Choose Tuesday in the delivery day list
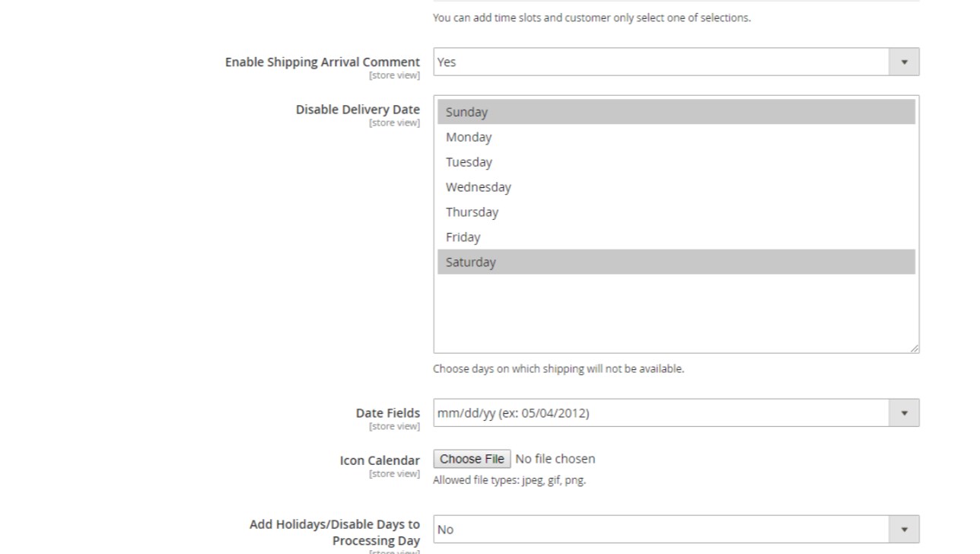The image size is (980, 554). click(469, 162)
